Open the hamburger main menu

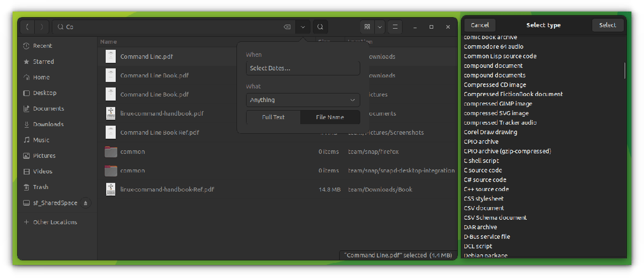click(395, 27)
